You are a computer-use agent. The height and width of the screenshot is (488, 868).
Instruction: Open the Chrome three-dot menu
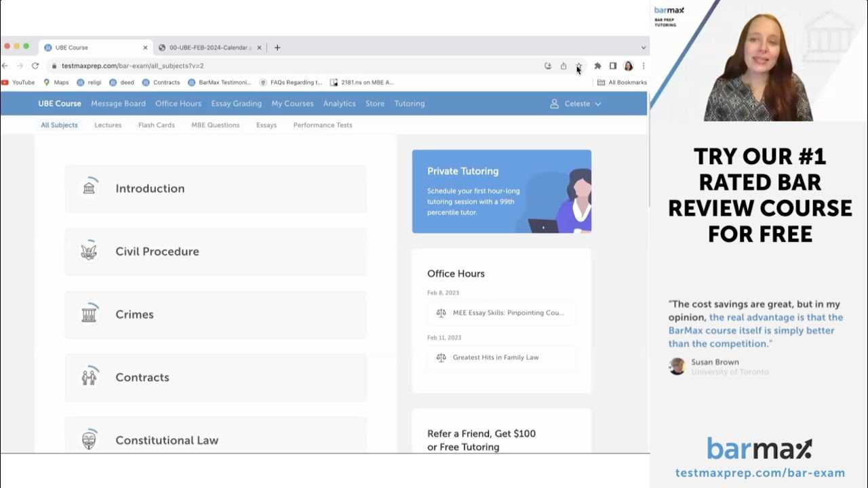[x=643, y=66]
